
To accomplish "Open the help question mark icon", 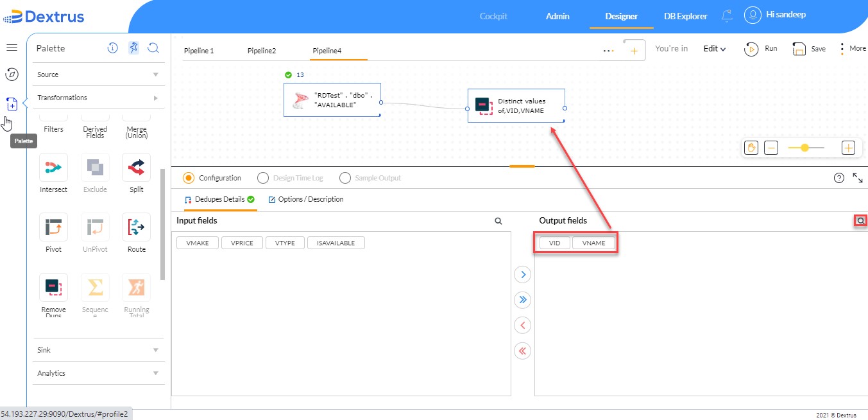I will (838, 178).
